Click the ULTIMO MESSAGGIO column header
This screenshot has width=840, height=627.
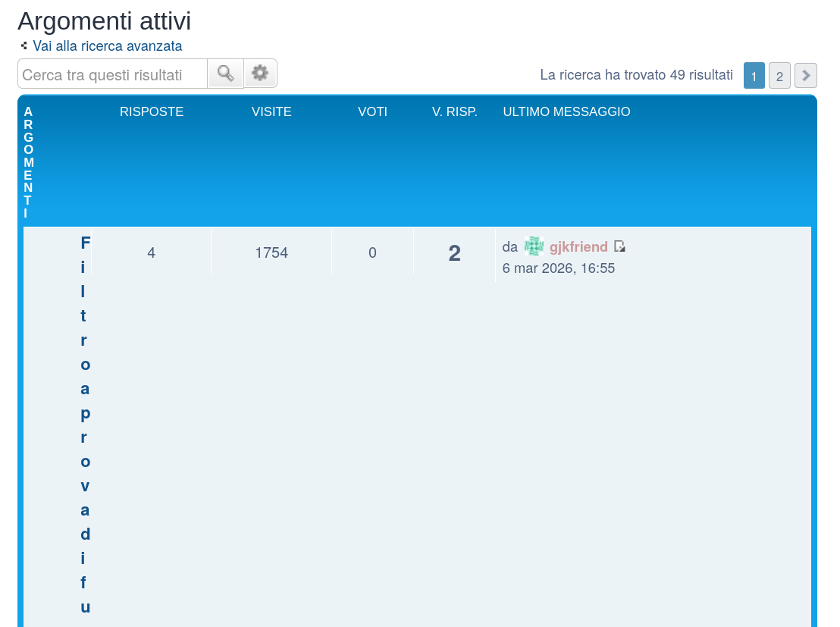click(x=566, y=111)
